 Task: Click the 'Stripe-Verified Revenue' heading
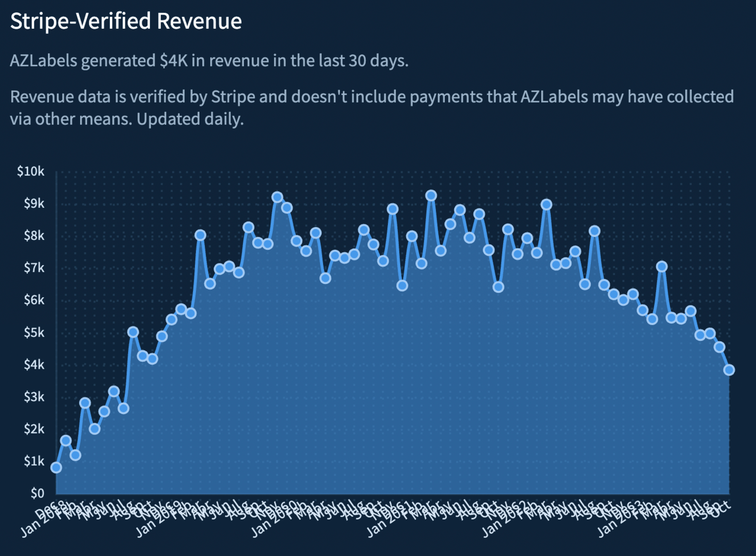pyautogui.click(x=126, y=21)
